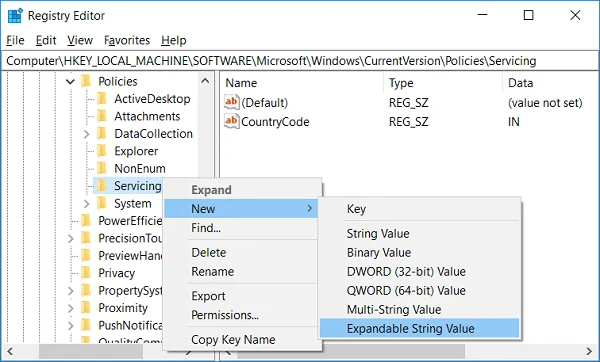The image size is (600, 362).
Task: Select the Explorer folder icon
Action: tap(102, 151)
